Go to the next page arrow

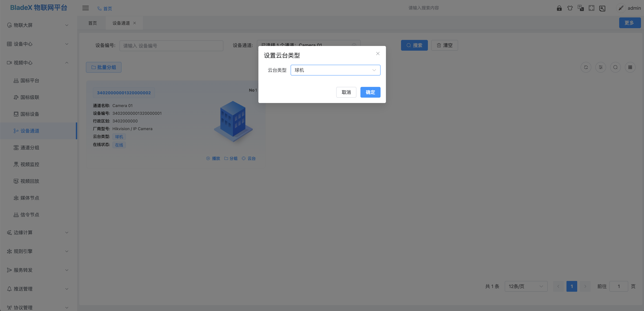point(585,286)
